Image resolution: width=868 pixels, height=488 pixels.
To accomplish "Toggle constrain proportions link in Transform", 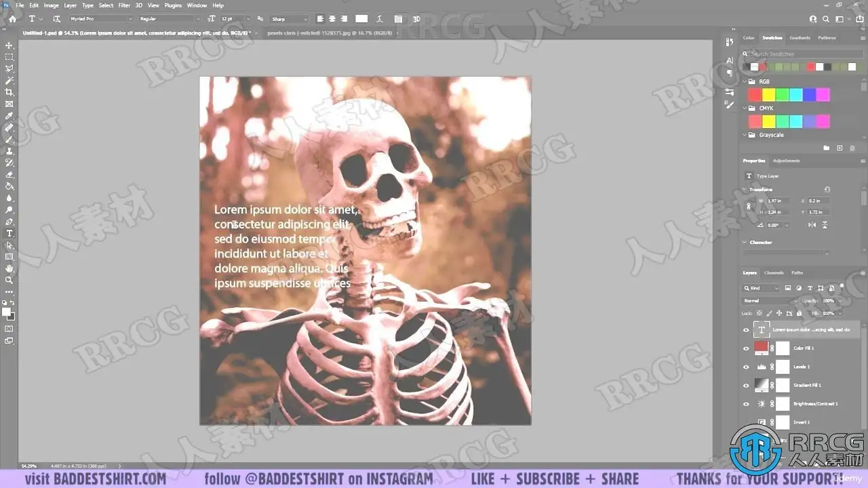I will 749,207.
